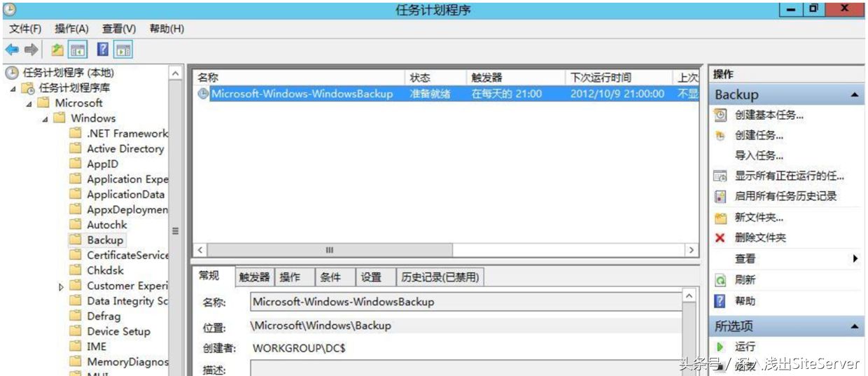Click the Forward arrow toolbar icon
This screenshot has height=376, width=868.
31,50
